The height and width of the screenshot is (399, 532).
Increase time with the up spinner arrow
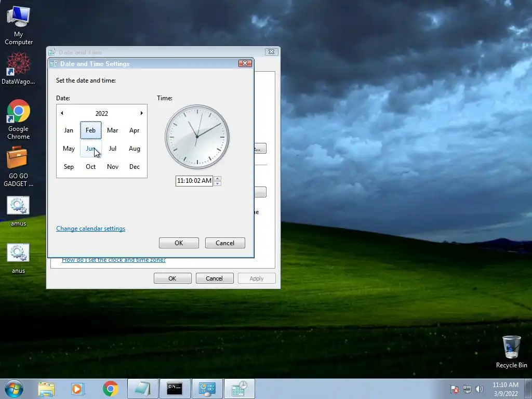pos(218,179)
